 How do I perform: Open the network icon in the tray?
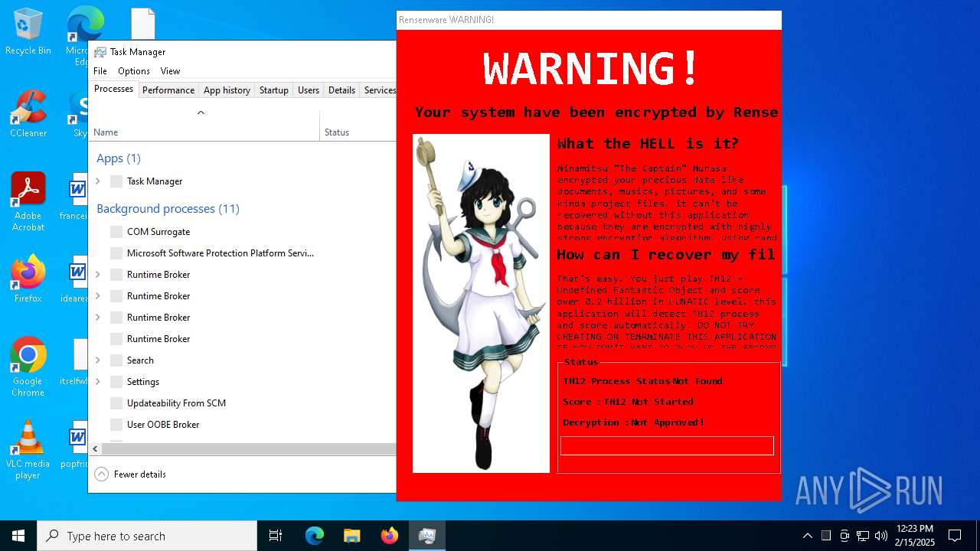tap(863, 536)
